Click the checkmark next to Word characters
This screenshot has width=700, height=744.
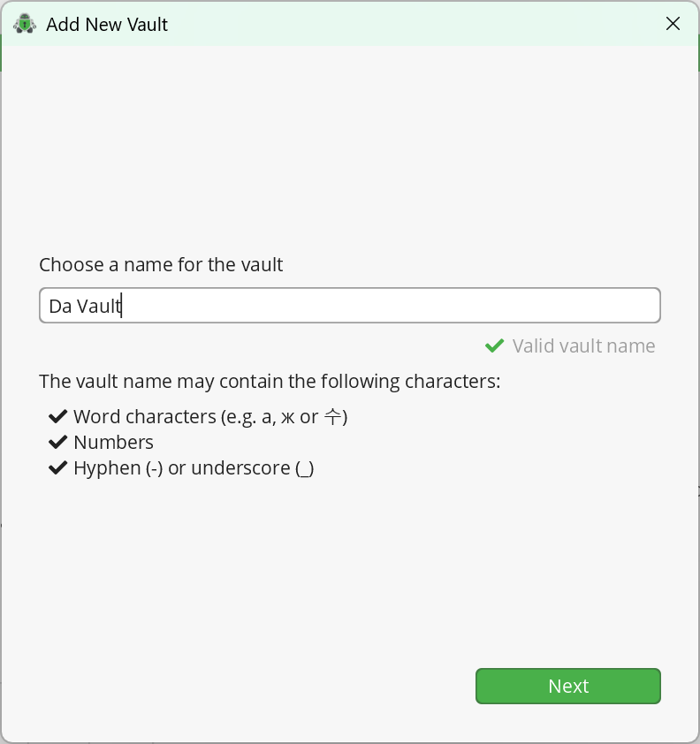tap(58, 416)
